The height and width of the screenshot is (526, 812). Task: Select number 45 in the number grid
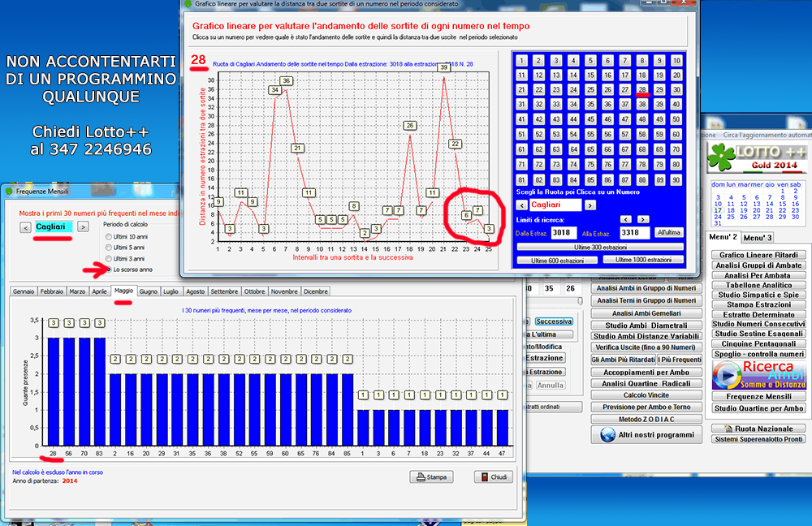click(x=590, y=119)
